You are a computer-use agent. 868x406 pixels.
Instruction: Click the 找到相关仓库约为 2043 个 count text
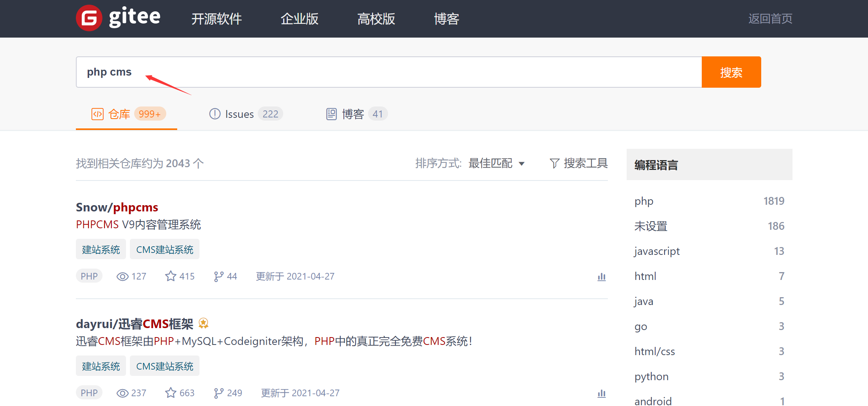pos(140,163)
